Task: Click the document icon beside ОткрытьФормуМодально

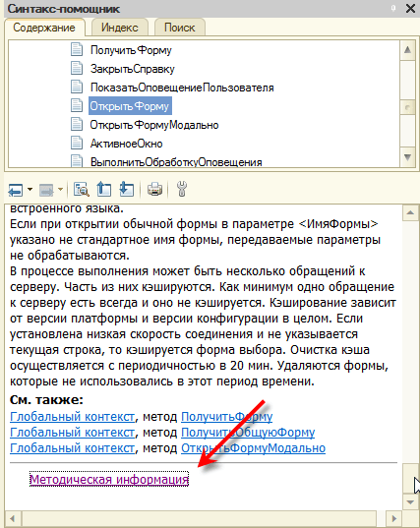Action: tap(77, 124)
